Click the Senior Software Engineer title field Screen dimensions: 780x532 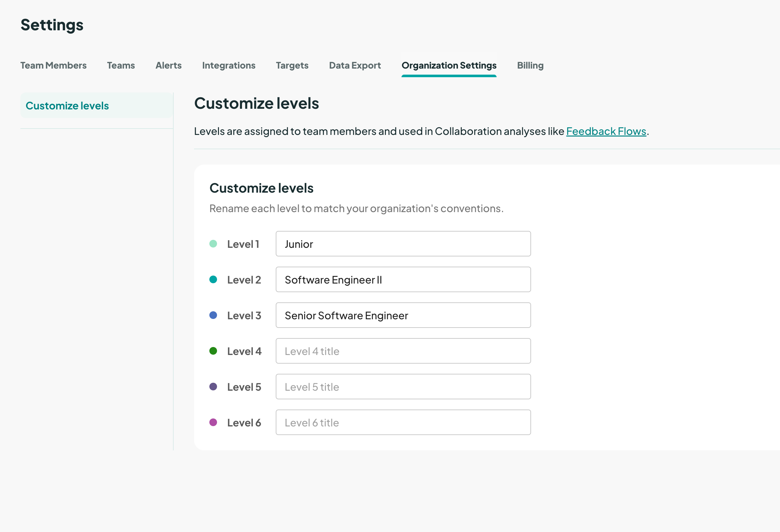403,315
